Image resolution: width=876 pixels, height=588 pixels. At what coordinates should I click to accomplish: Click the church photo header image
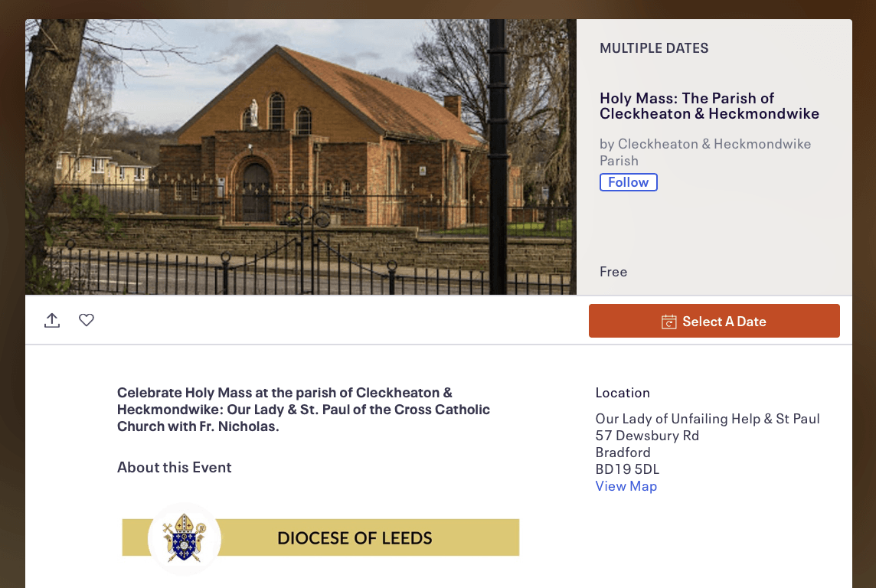(300, 157)
